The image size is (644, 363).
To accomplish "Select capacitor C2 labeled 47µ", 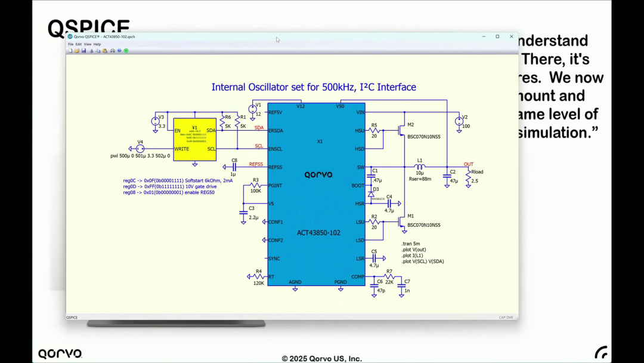I will [447, 176].
